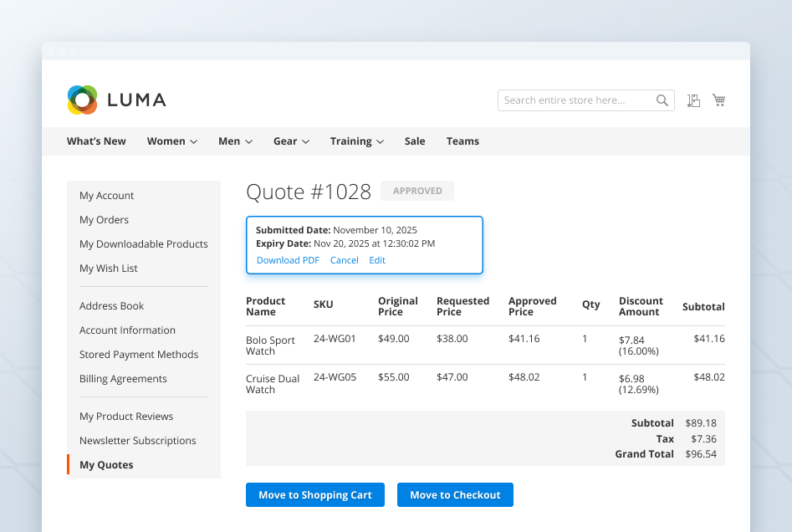The width and height of the screenshot is (792, 532).
Task: Move quote items to Shopping Cart
Action: click(314, 494)
